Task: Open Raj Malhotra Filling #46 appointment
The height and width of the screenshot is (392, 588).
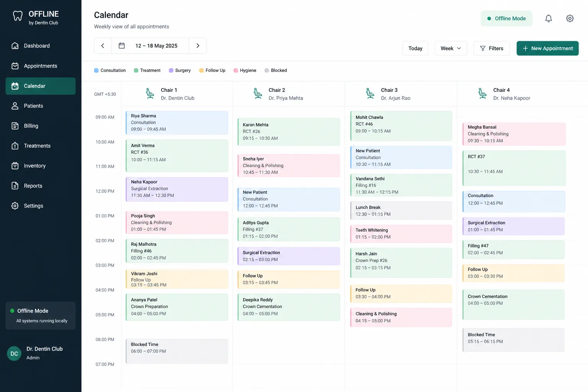Action: tap(177, 251)
